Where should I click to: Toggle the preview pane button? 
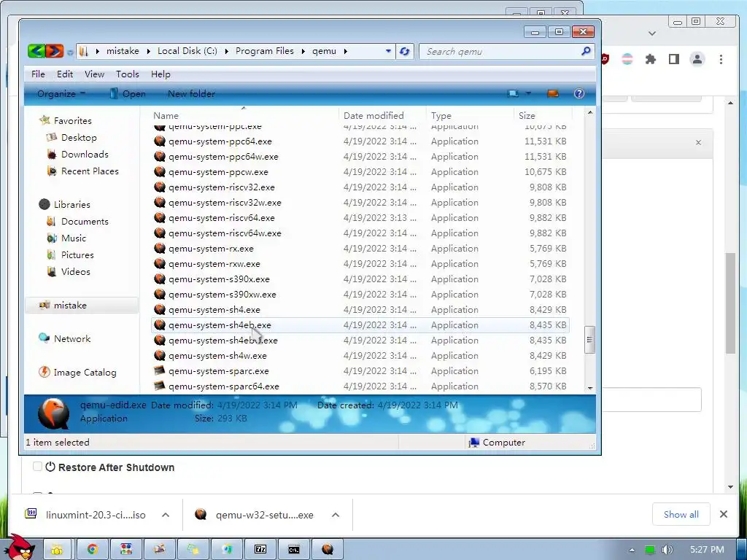point(553,93)
